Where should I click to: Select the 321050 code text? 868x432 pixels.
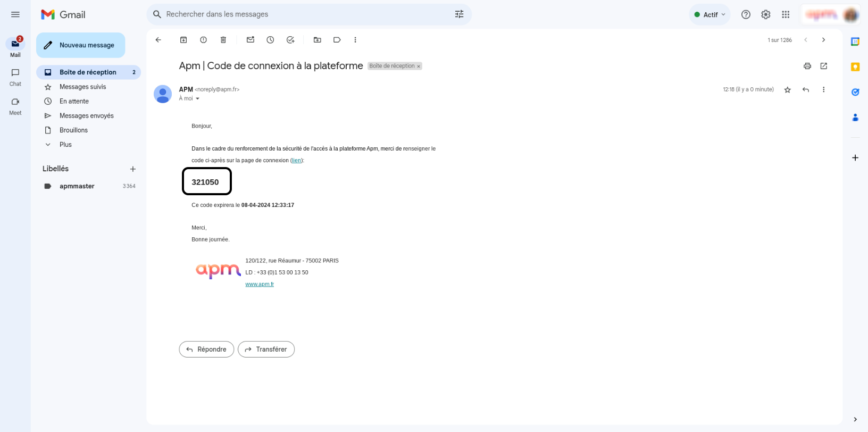(x=205, y=182)
